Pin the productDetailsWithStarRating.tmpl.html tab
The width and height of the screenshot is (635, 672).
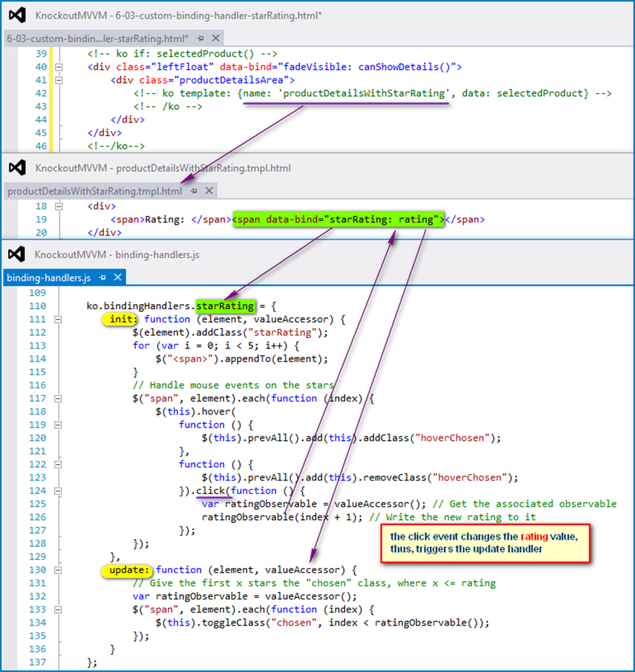(193, 191)
